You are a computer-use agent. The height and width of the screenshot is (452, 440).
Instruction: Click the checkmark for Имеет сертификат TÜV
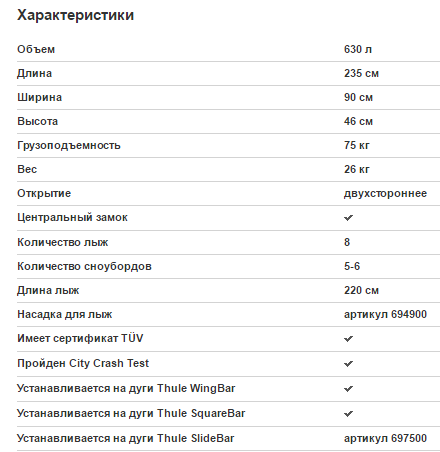[x=348, y=339]
